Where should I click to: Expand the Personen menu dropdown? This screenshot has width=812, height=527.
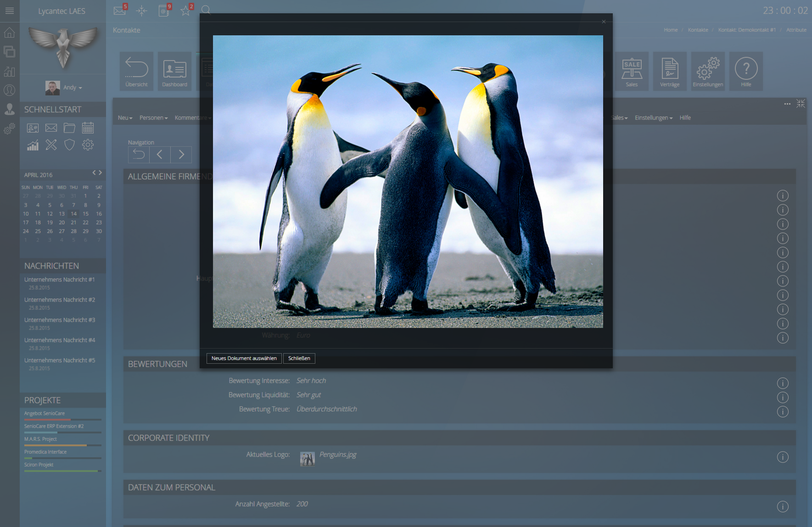(154, 118)
